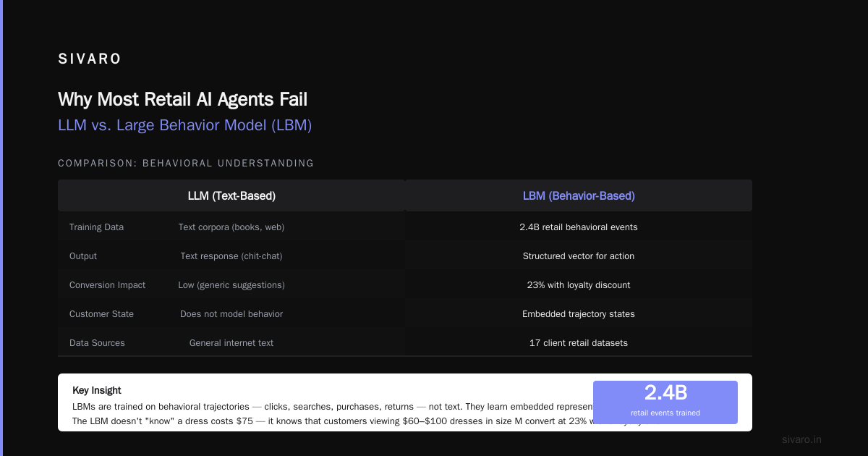Click the 2.4B retail behavioral events cell
868x456 pixels.
(579, 227)
